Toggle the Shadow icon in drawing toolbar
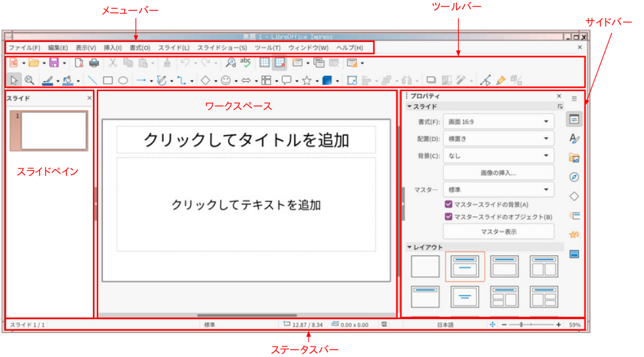This screenshot has width=644, height=357. pyautogui.click(x=431, y=80)
